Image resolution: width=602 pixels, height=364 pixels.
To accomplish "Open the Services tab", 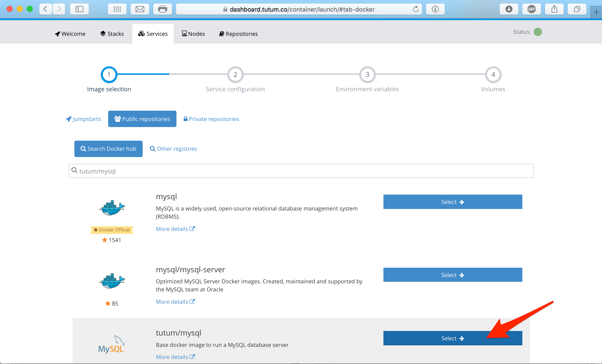I will [153, 34].
